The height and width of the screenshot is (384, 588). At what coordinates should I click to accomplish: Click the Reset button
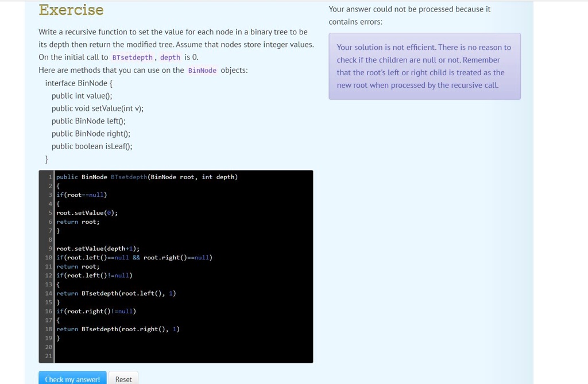[x=123, y=379]
